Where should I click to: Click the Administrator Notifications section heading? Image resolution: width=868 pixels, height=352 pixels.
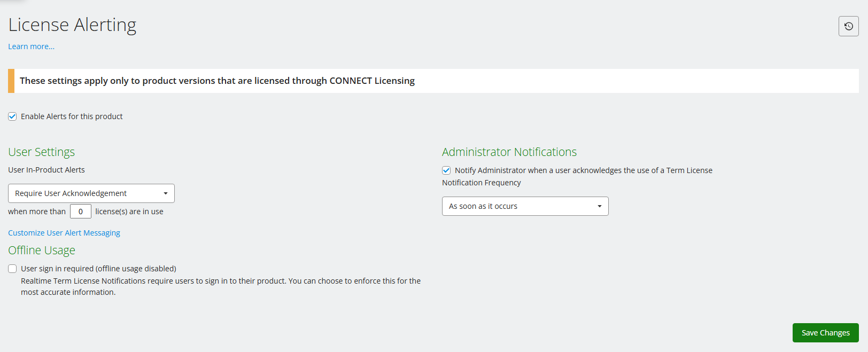509,152
